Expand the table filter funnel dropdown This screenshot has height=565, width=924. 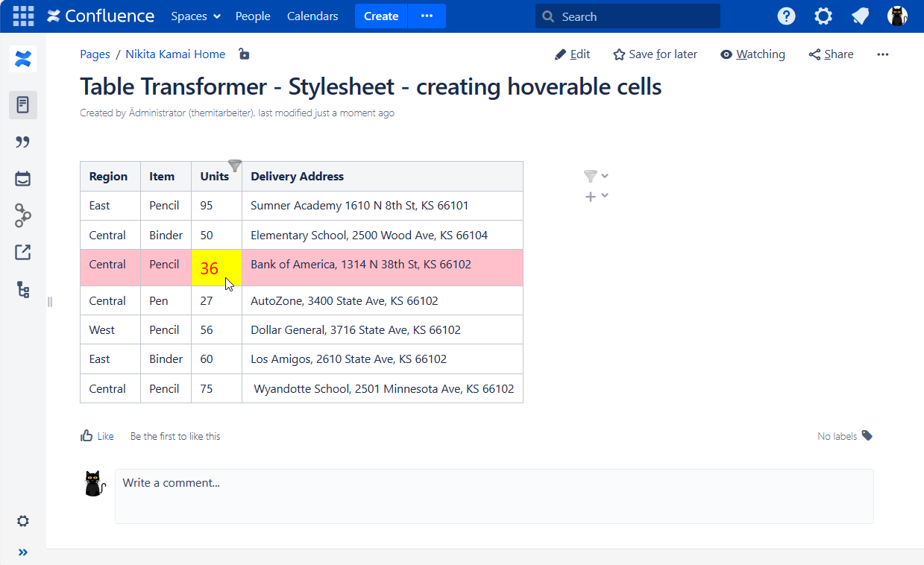[x=596, y=176]
